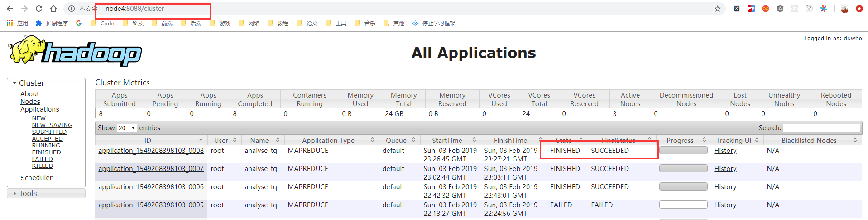Click progress bar of application 0008
The width and height of the screenshot is (868, 220).
click(x=683, y=150)
